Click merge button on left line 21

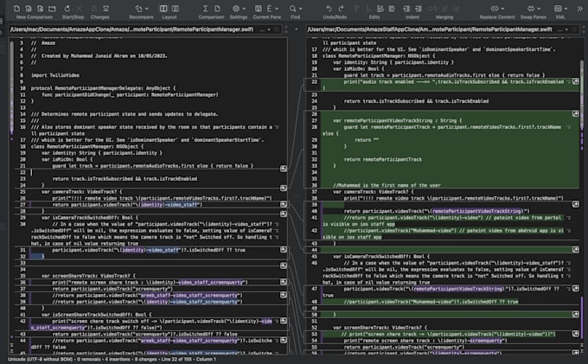pyautogui.click(x=284, y=169)
